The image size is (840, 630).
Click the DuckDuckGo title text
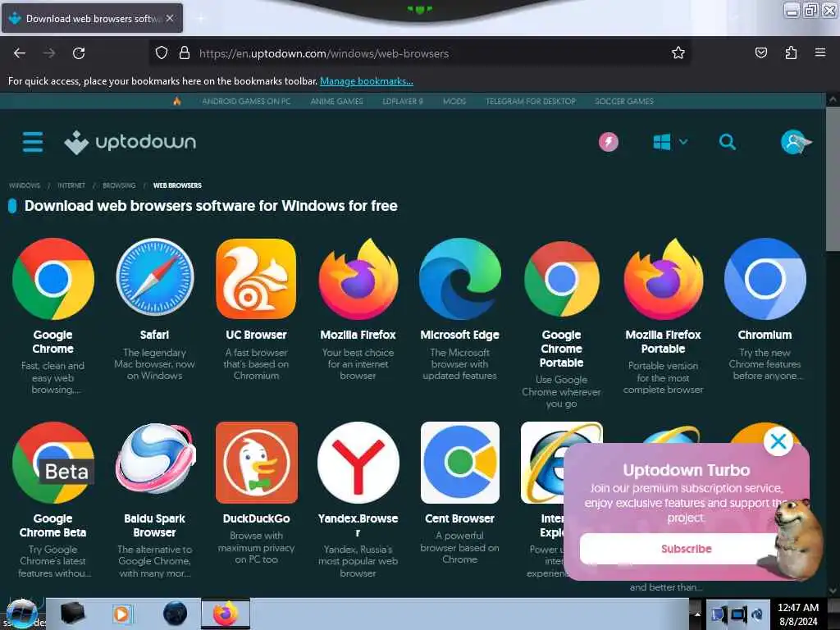[x=256, y=518]
